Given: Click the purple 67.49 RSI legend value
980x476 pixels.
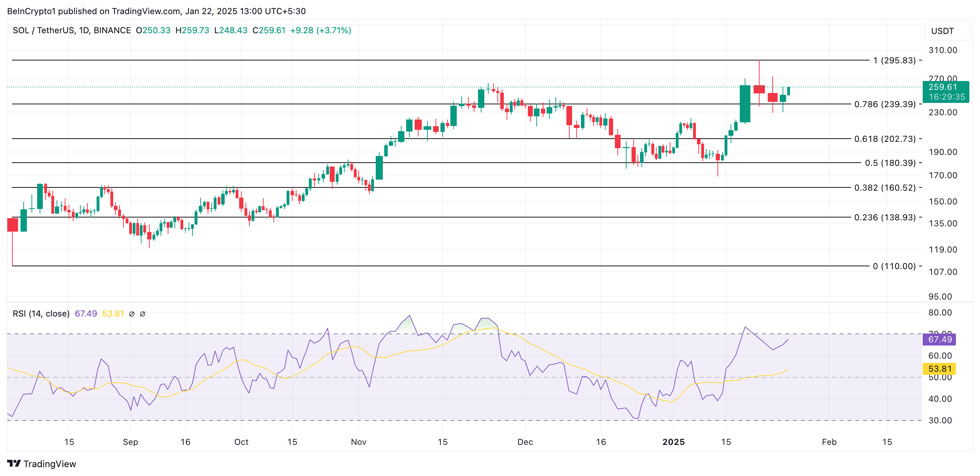Looking at the screenshot, I should click(x=86, y=314).
